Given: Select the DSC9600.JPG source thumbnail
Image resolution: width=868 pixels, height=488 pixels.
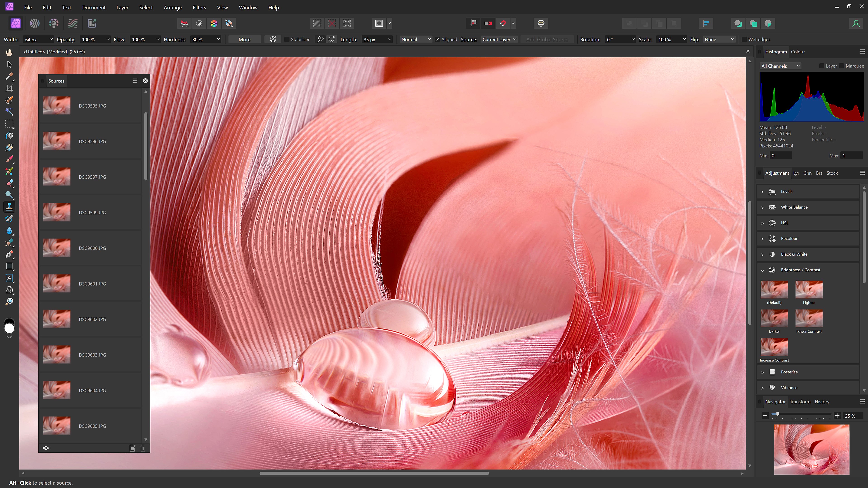Looking at the screenshot, I should (x=57, y=248).
